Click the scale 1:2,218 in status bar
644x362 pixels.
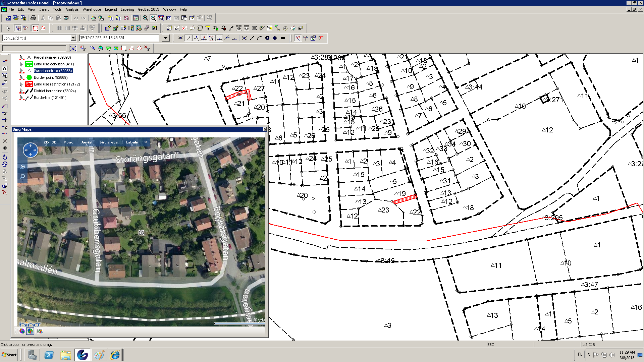pos(589,345)
